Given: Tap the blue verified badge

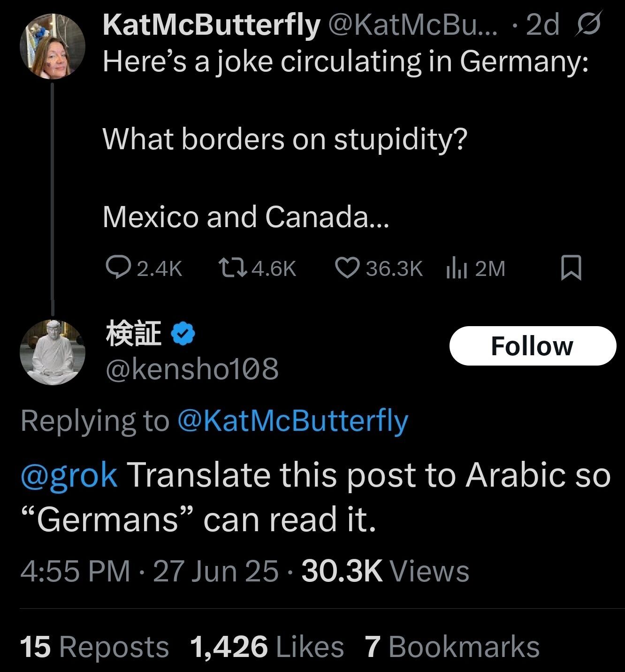Looking at the screenshot, I should pyautogui.click(x=184, y=335).
